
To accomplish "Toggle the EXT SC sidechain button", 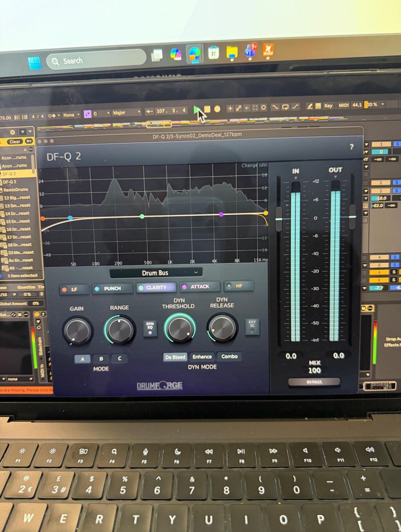I will pos(252,326).
